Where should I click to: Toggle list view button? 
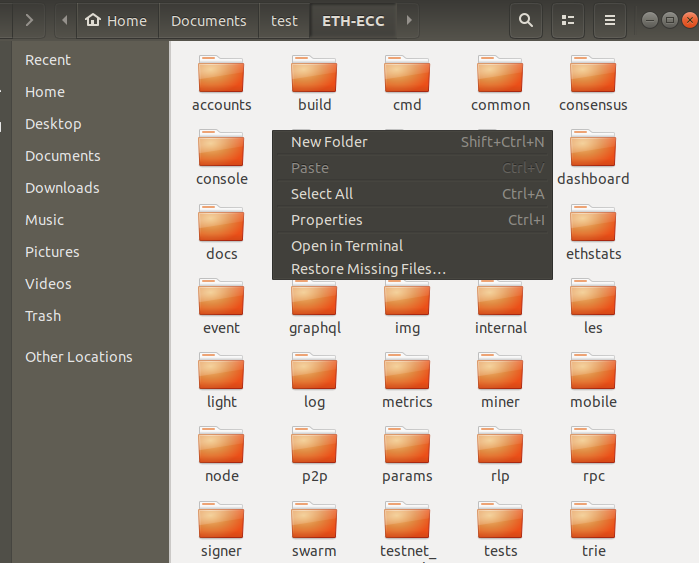tap(567, 21)
